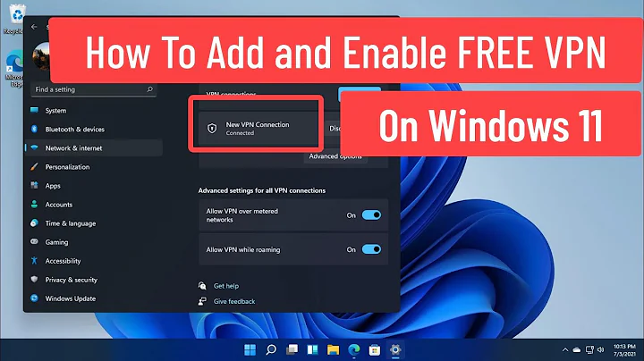644x361 pixels.
Task: Click the Time & language globe icon
Action: pos(35,222)
